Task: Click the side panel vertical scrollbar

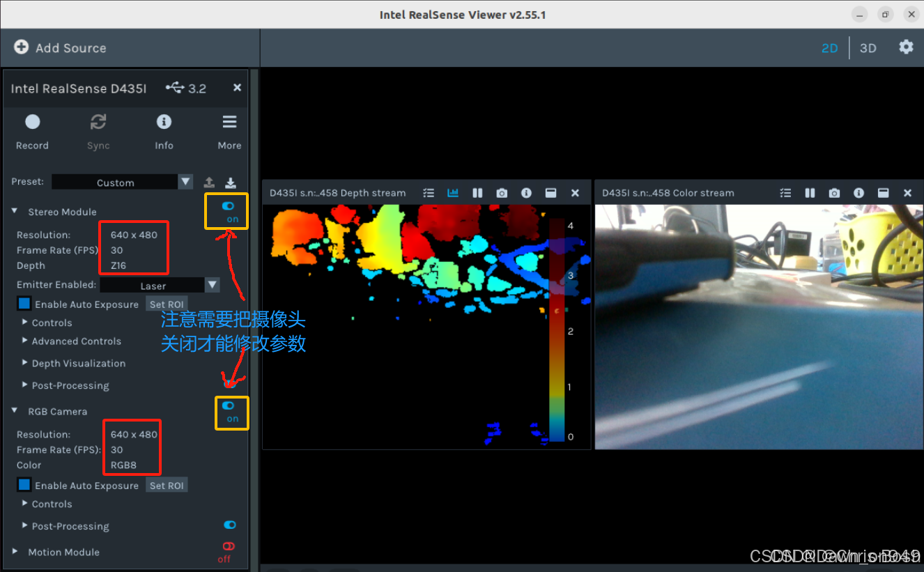Action: coord(254,317)
